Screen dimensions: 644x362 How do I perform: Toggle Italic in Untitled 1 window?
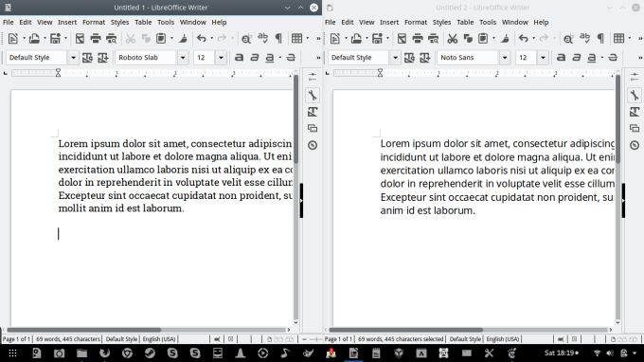[x=255, y=58]
